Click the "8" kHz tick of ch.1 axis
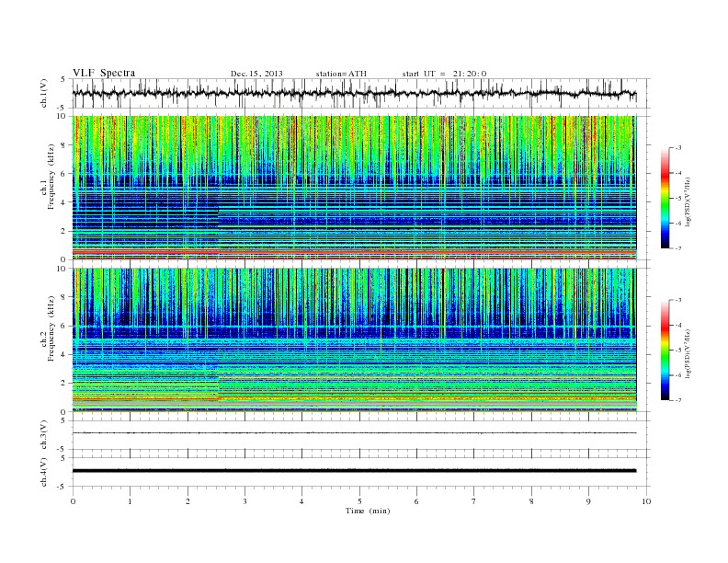728x563 pixels. pos(64,145)
